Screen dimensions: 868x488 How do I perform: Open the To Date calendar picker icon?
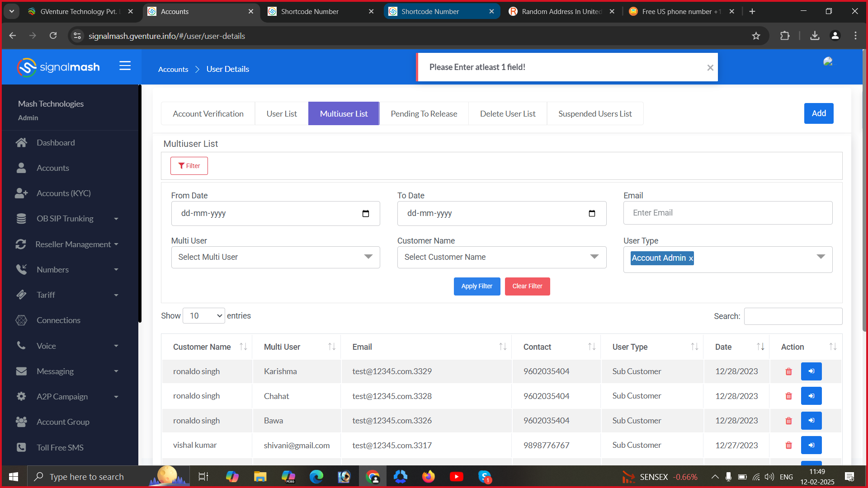tap(592, 214)
